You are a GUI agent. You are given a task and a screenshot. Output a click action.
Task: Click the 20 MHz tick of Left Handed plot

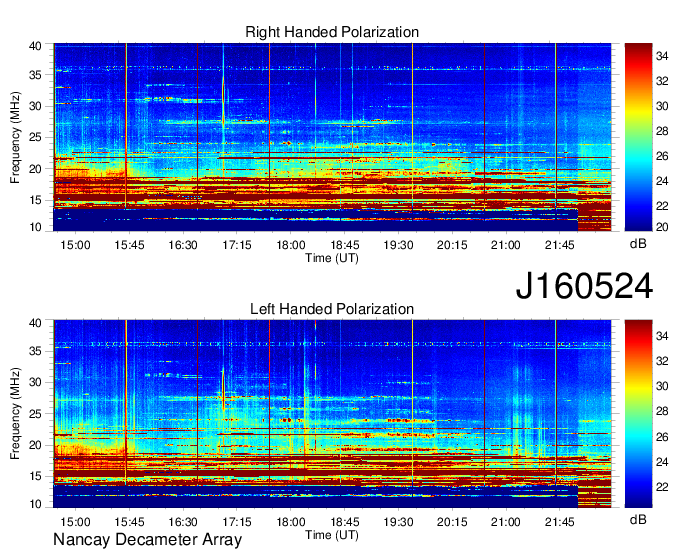point(35,445)
